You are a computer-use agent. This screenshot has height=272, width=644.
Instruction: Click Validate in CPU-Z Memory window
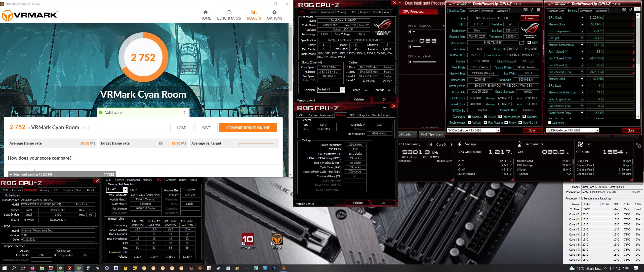pos(357,203)
